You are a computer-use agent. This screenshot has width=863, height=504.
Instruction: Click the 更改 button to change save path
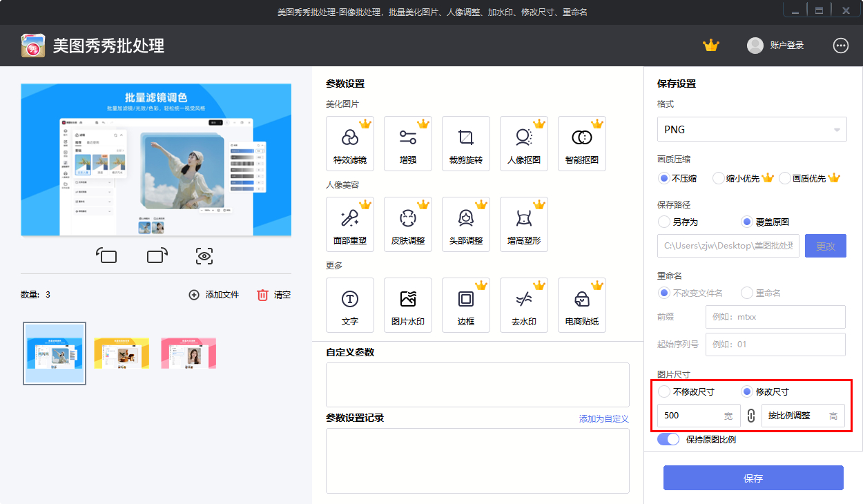click(x=825, y=246)
